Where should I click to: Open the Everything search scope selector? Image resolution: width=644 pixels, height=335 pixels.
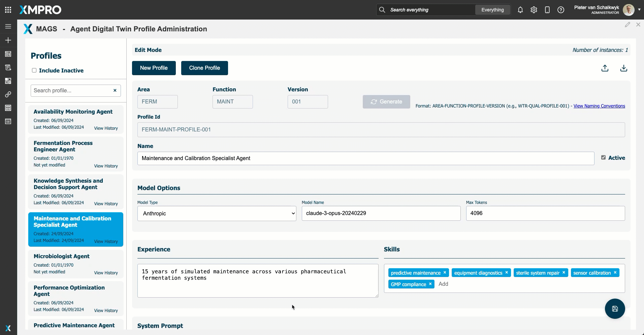[x=492, y=10]
